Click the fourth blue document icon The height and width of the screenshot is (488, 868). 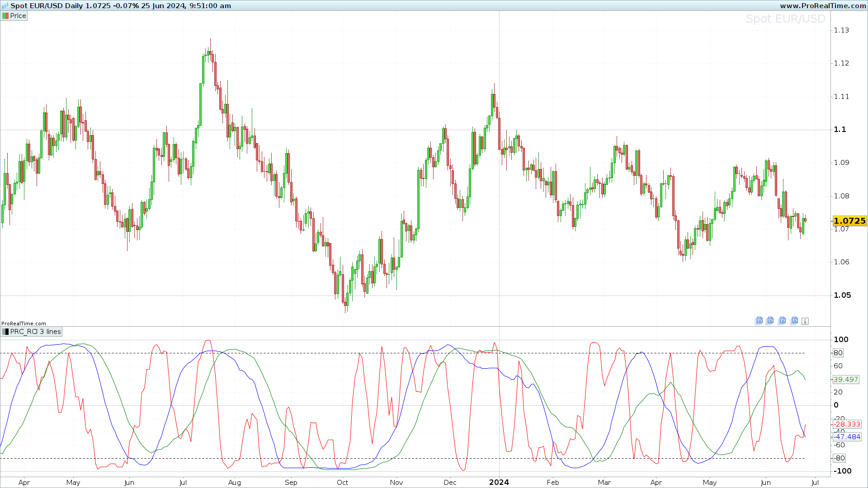(x=794, y=321)
